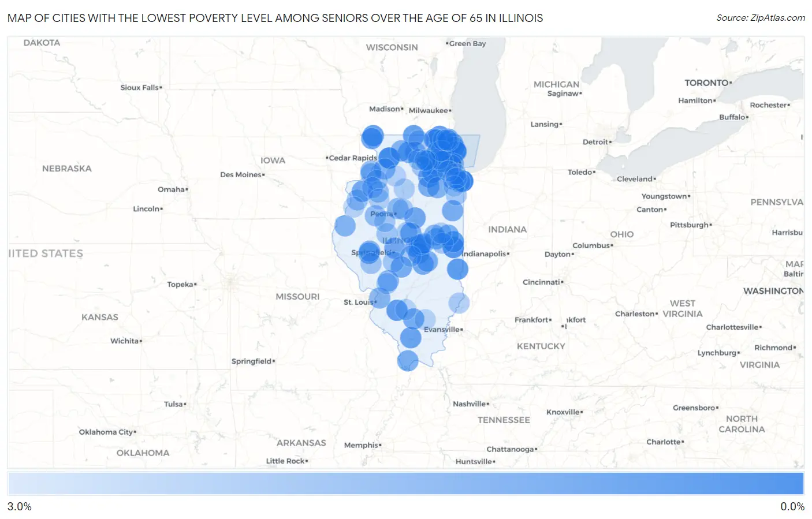Viewport: 812px width, 519px height.
Task: Click the Madison city label
Action: click(385, 109)
